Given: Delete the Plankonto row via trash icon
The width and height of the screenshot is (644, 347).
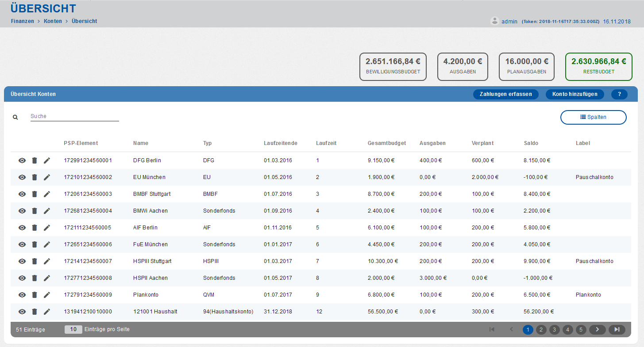Looking at the screenshot, I should (35, 295).
